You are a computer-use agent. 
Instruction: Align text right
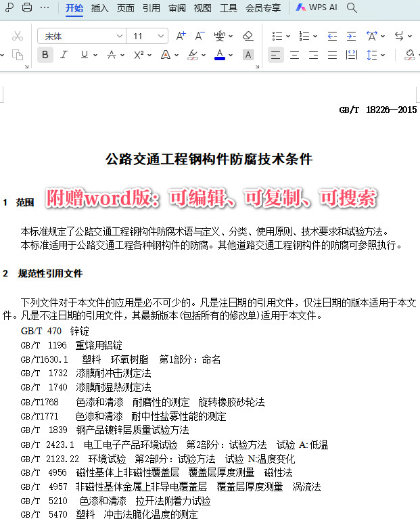point(314,55)
